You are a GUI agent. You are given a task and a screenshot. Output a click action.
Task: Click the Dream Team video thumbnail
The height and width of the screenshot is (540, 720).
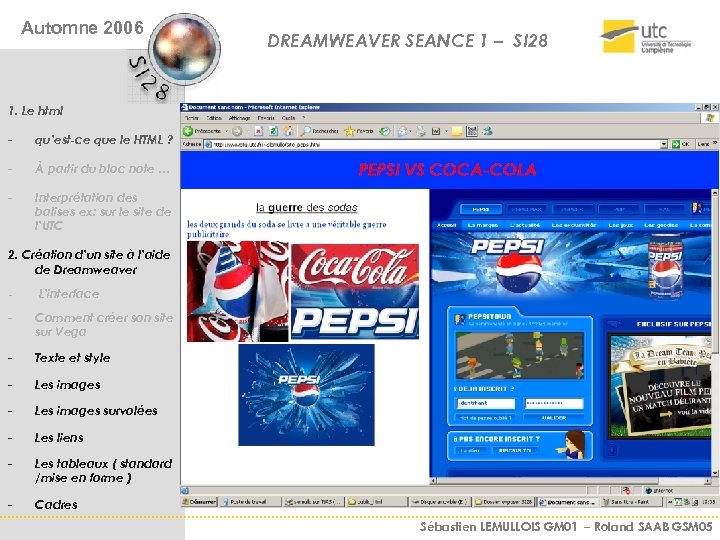pos(662,386)
